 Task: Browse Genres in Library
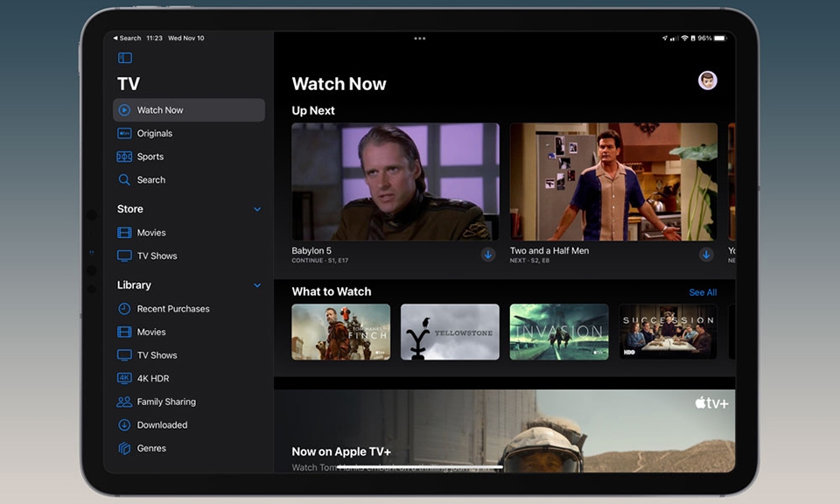[189, 448]
